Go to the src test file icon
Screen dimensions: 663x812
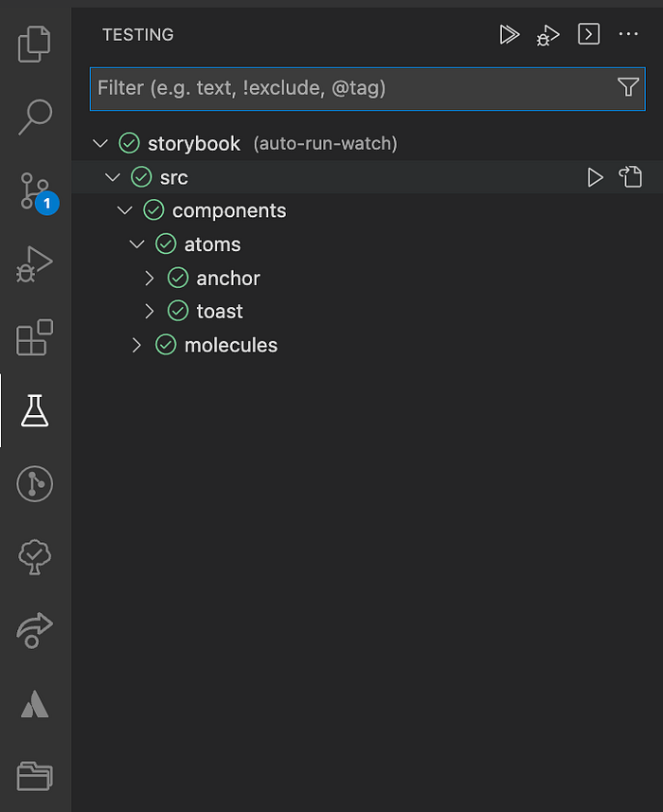pos(631,177)
